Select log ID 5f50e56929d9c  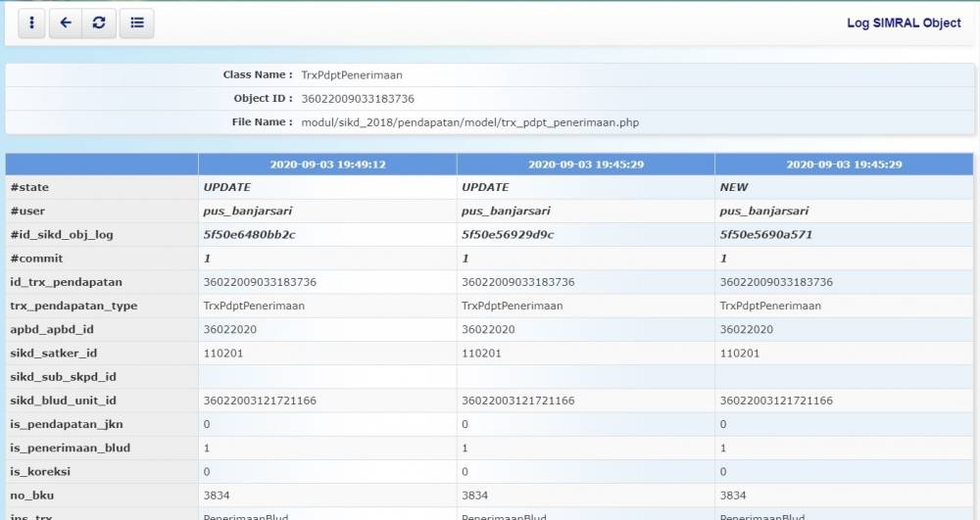click(508, 235)
